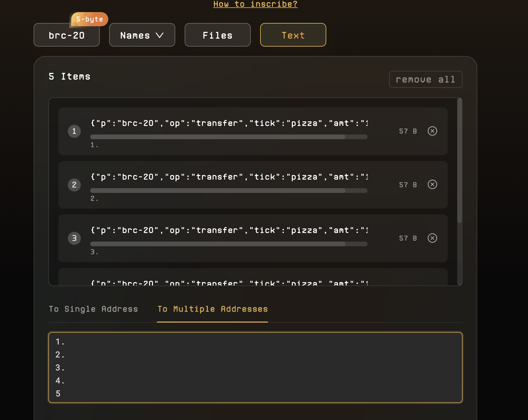Remove item 1 with its X icon
The width and height of the screenshot is (528, 420).
[432, 131]
